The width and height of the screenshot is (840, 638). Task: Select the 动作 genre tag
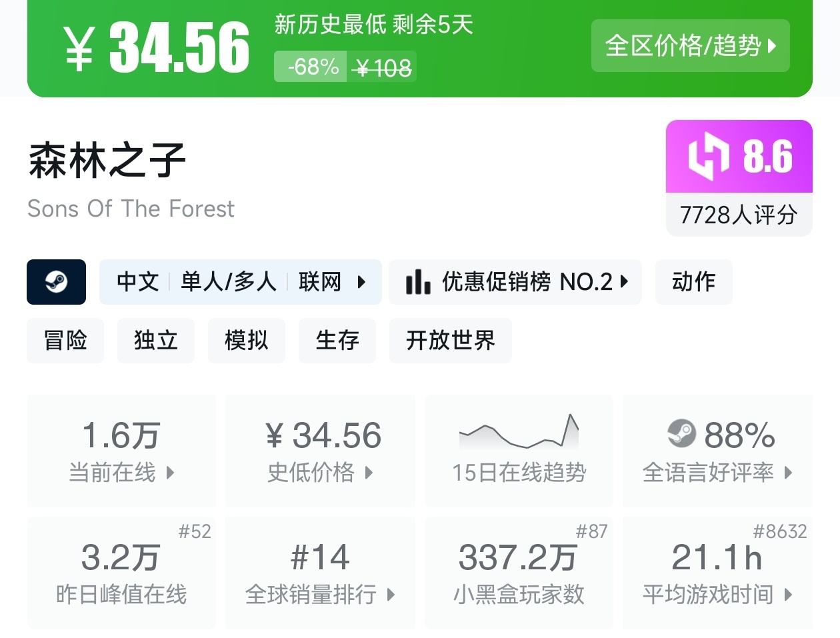(693, 282)
